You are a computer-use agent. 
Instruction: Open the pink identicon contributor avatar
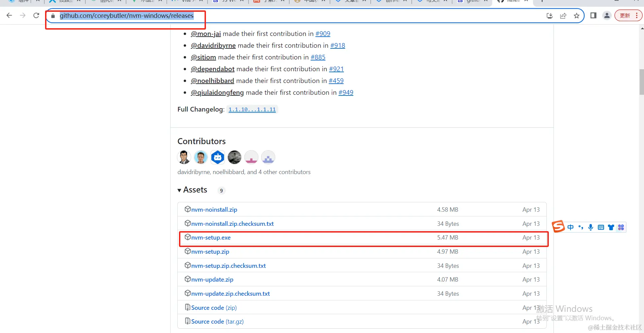point(251,157)
